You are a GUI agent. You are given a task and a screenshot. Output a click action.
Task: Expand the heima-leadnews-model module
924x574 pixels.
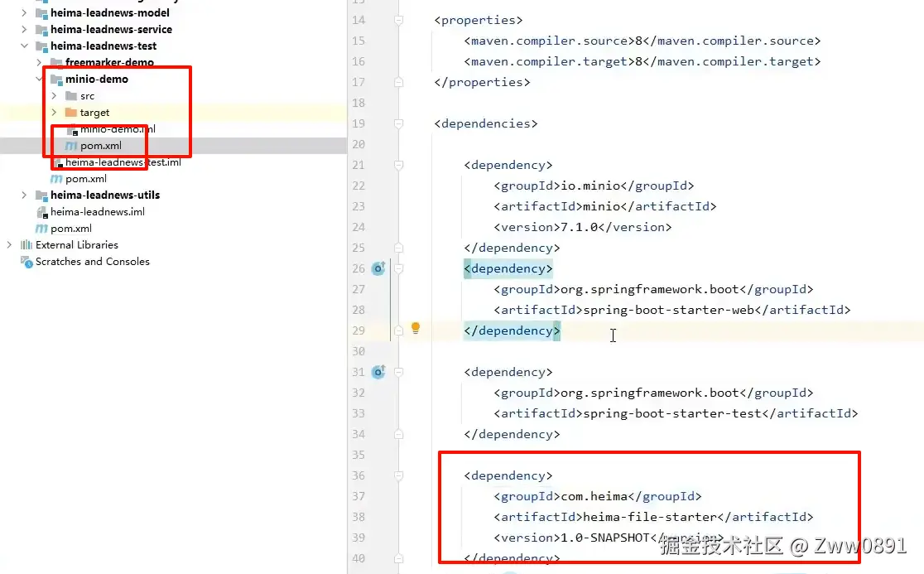pyautogui.click(x=24, y=13)
